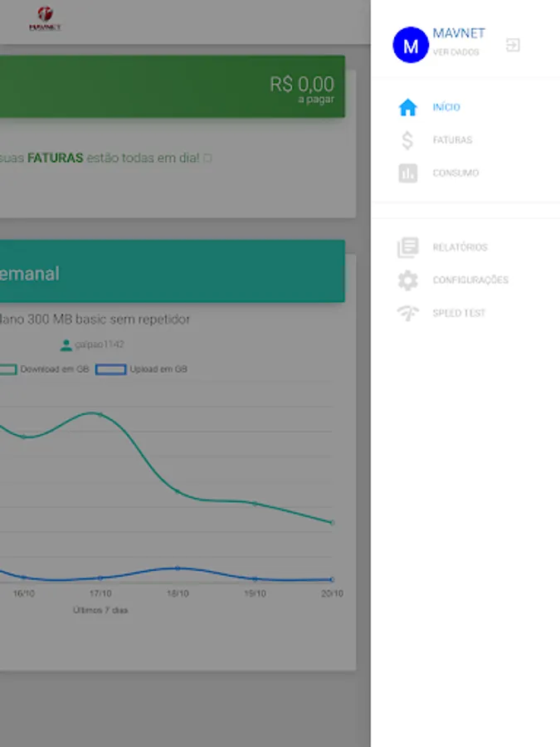Click the Últimos 7 dias caption
The height and width of the screenshot is (747, 560).
(100, 610)
